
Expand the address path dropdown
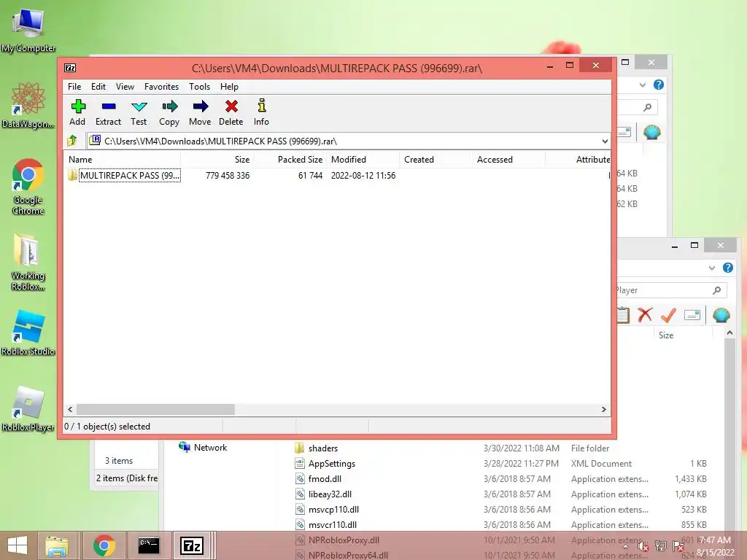(605, 141)
